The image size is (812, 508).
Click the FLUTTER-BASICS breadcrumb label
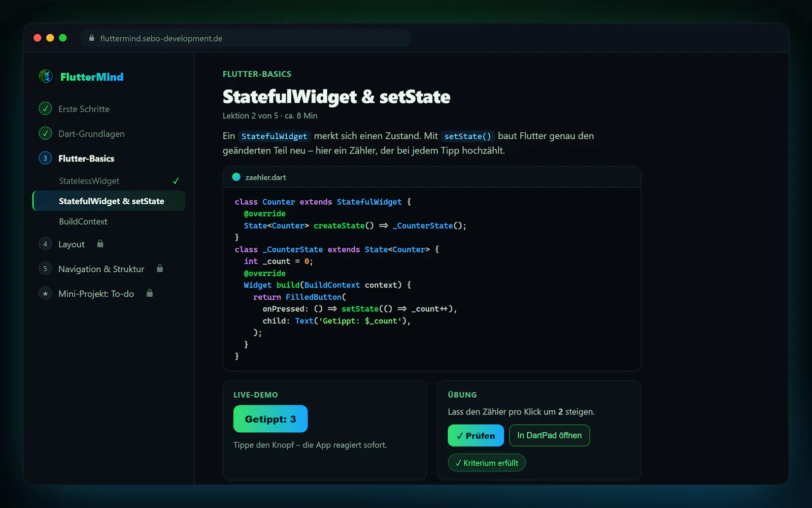coord(257,74)
